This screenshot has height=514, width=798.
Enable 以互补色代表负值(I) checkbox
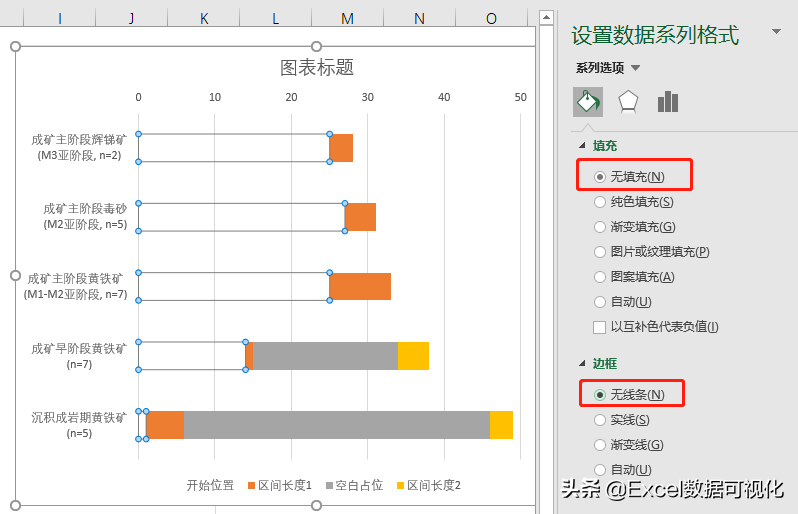[x=600, y=327]
